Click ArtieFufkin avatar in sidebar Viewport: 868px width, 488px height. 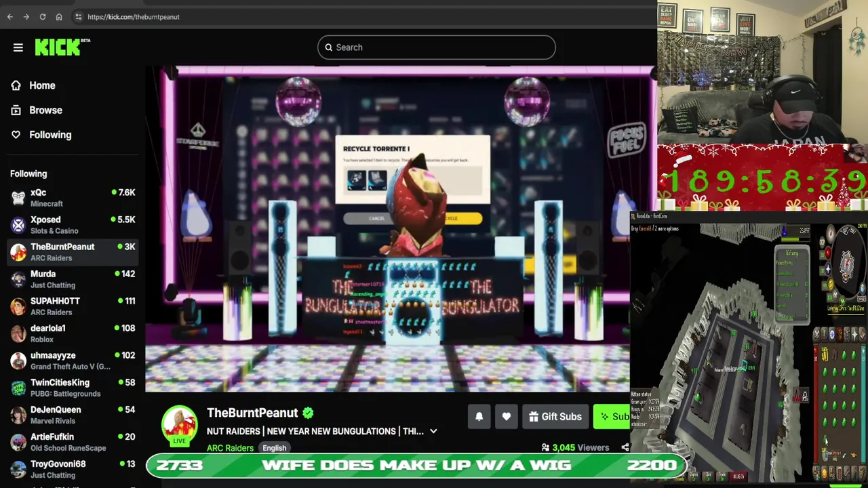pyautogui.click(x=18, y=442)
